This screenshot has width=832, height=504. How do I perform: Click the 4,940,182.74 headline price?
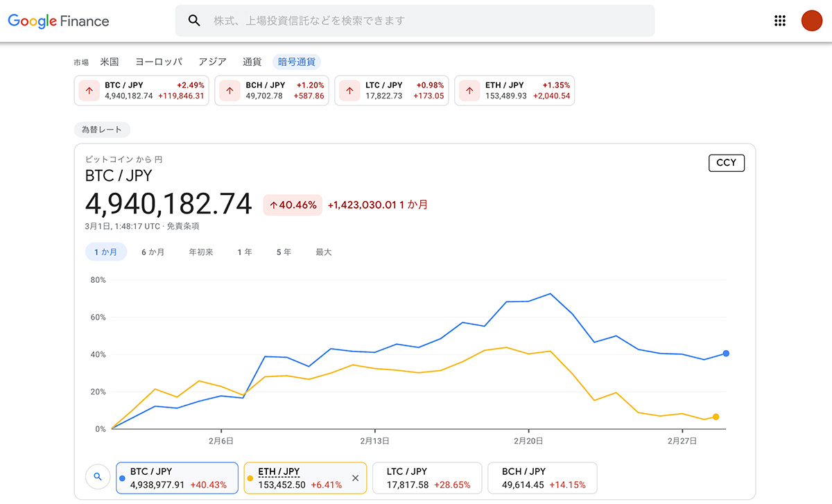[168, 204]
